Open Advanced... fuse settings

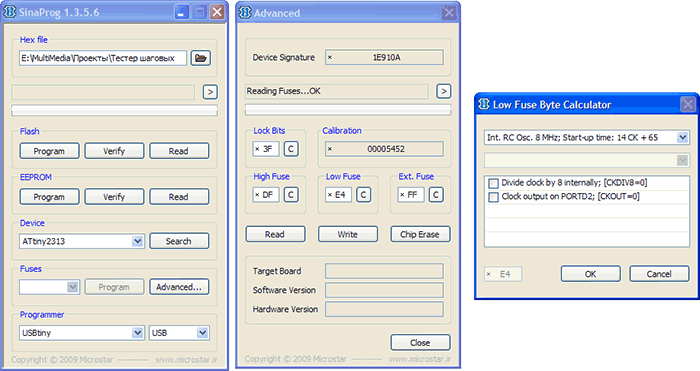point(179,287)
